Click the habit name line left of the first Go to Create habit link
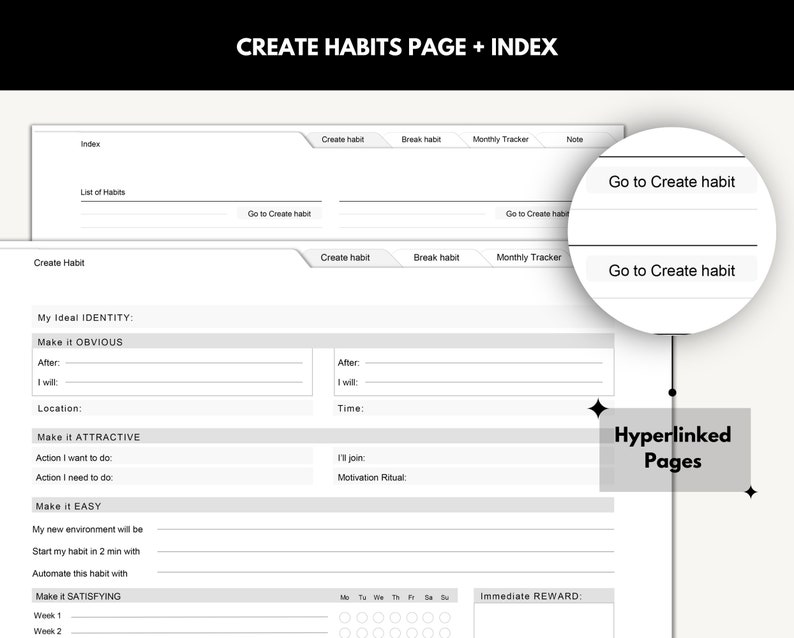Screen dimensions: 794x638 coord(154,214)
